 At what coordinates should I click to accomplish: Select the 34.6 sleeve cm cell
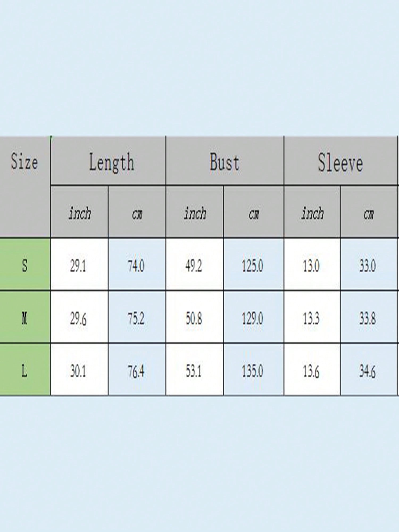point(368,371)
